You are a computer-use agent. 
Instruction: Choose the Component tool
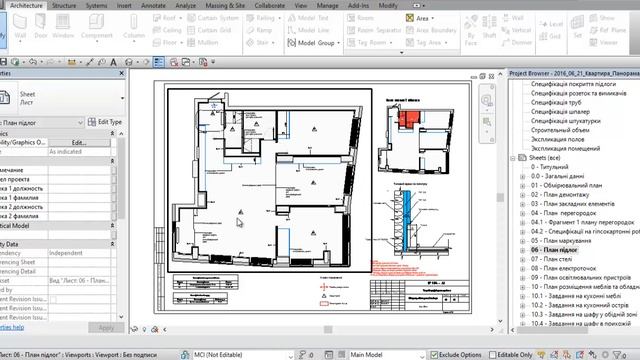(x=96, y=27)
